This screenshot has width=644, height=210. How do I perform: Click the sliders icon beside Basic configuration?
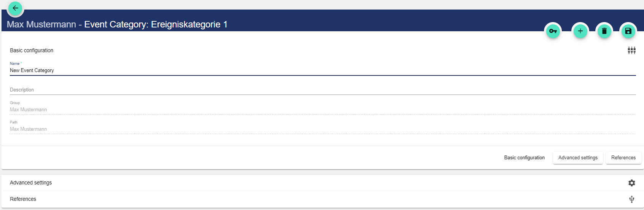pyautogui.click(x=631, y=50)
